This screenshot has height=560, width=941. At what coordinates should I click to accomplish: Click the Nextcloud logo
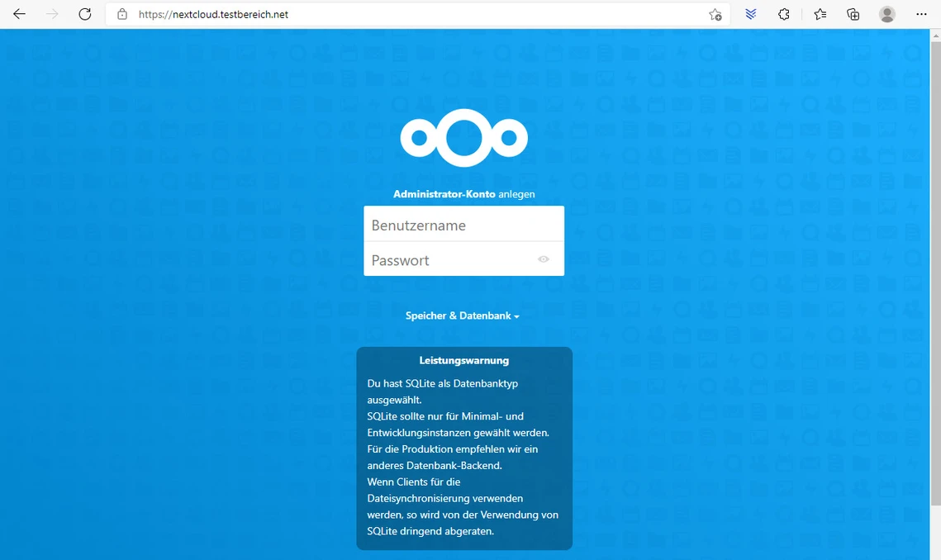click(463, 138)
